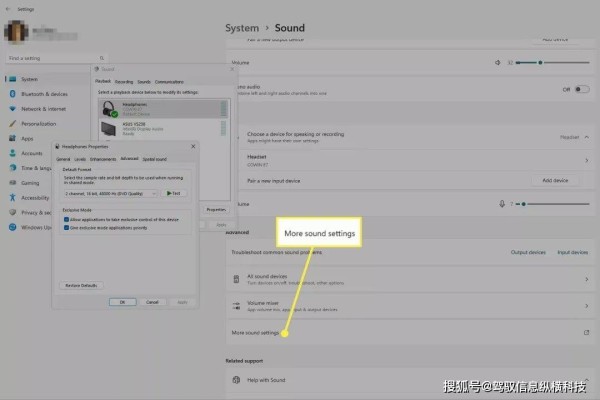Viewport: 600px width, 400px height.
Task: Open Network & internet settings
Action: (x=38, y=108)
